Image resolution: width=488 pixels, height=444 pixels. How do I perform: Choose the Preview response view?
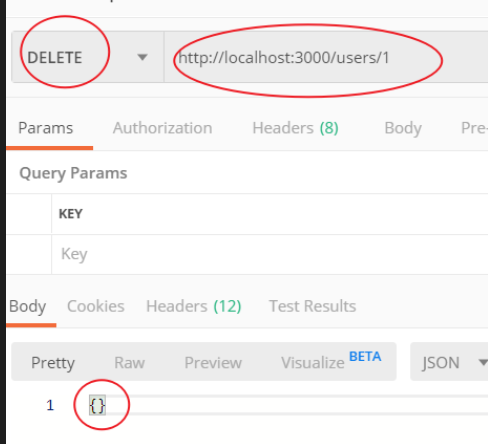(x=213, y=363)
